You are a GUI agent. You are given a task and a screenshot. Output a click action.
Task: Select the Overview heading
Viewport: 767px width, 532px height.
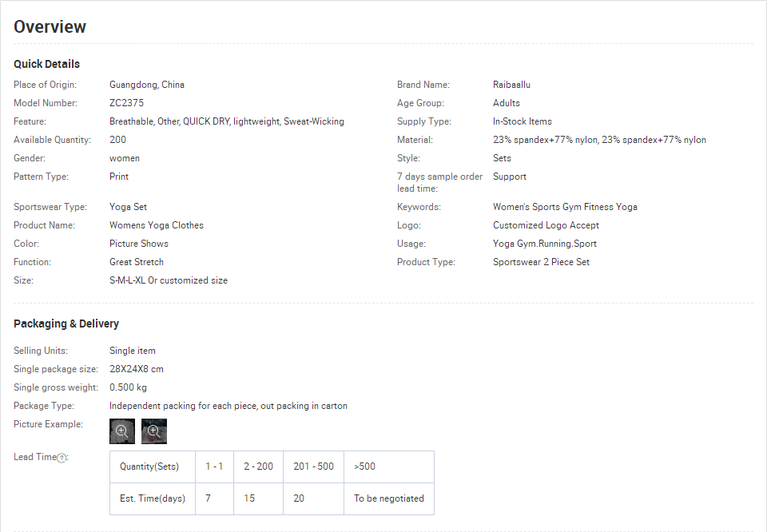point(50,26)
